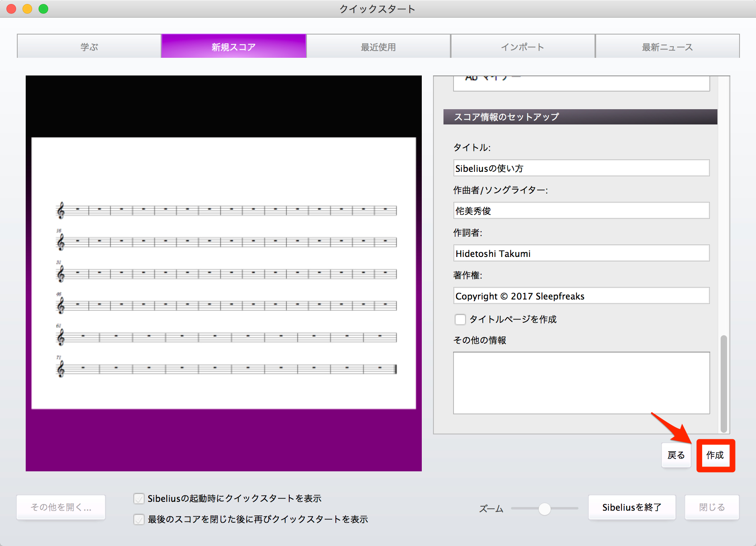The image size is (756, 546).
Task: Click the ズーム slider handle
Action: (544, 509)
